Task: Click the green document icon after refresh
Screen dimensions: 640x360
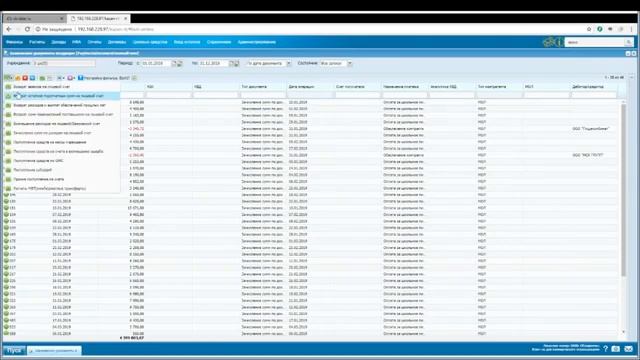Action: pyautogui.click(x=42, y=78)
